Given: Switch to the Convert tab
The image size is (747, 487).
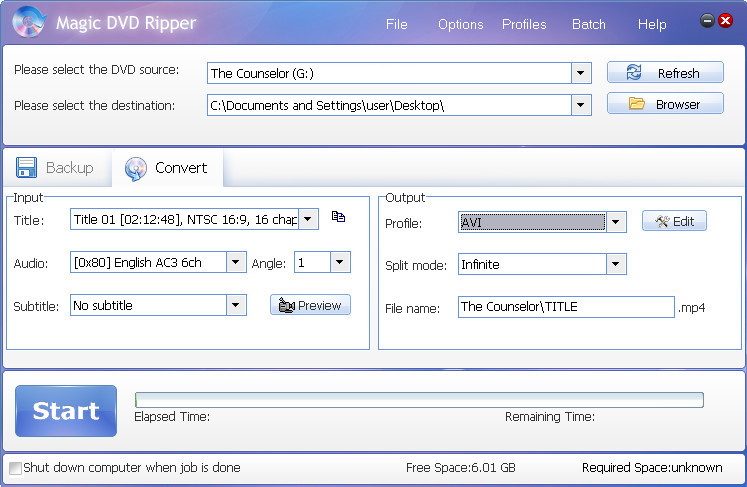Looking at the screenshot, I should click(x=167, y=168).
